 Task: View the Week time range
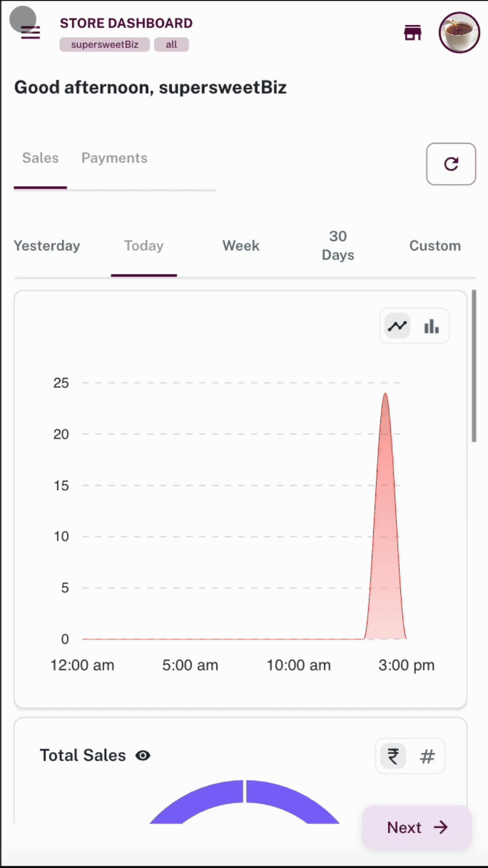[x=241, y=246]
